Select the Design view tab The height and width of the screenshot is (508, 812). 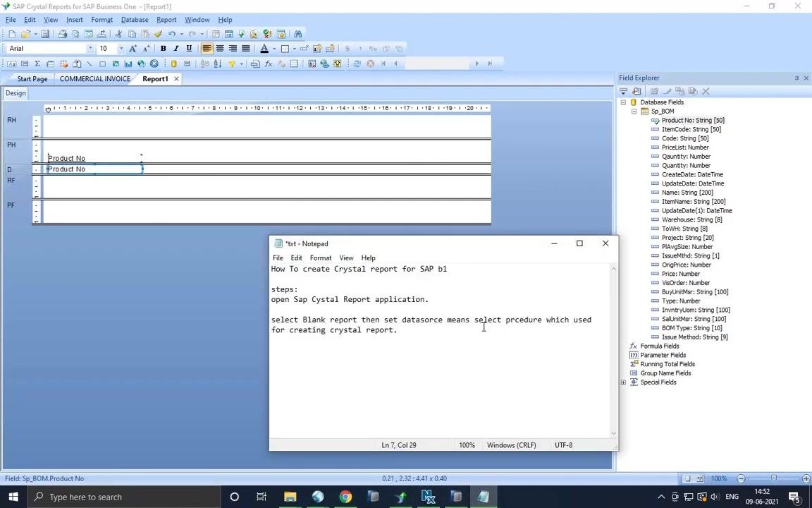click(x=16, y=93)
